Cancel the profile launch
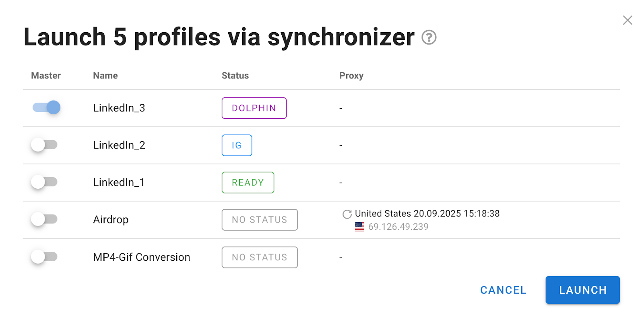 click(x=503, y=290)
